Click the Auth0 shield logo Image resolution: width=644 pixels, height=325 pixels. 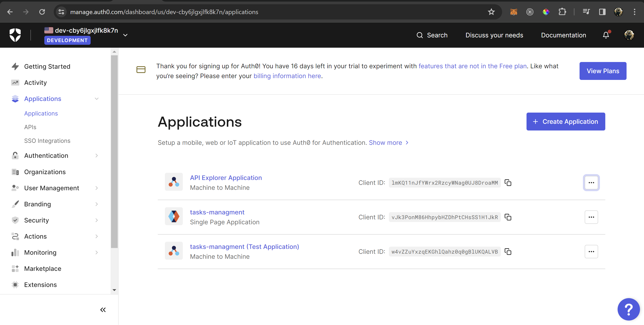click(x=15, y=35)
